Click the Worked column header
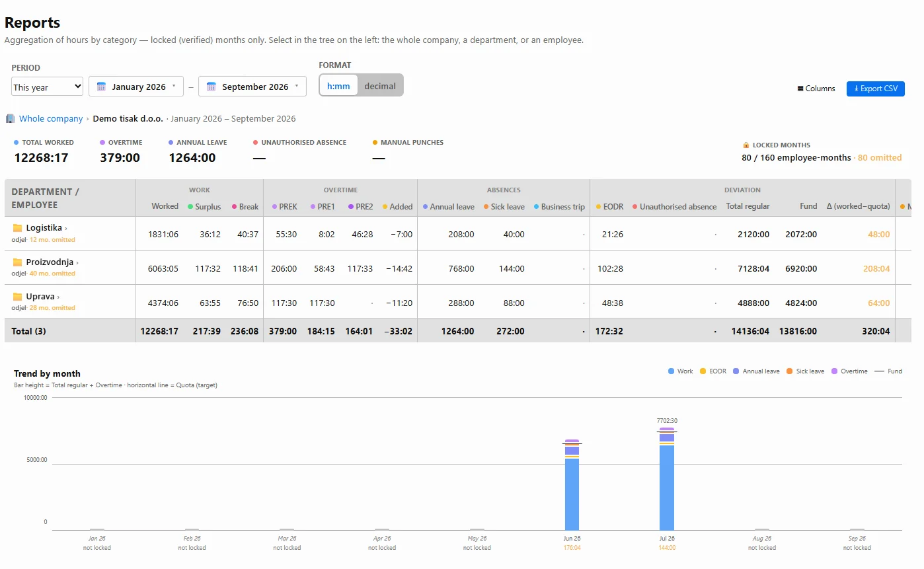 pos(165,206)
